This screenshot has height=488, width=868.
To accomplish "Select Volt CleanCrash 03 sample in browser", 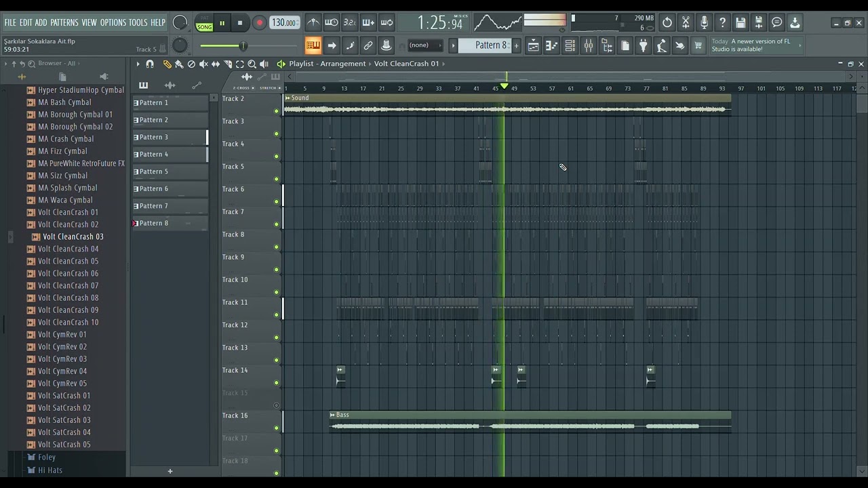I will 73,237.
